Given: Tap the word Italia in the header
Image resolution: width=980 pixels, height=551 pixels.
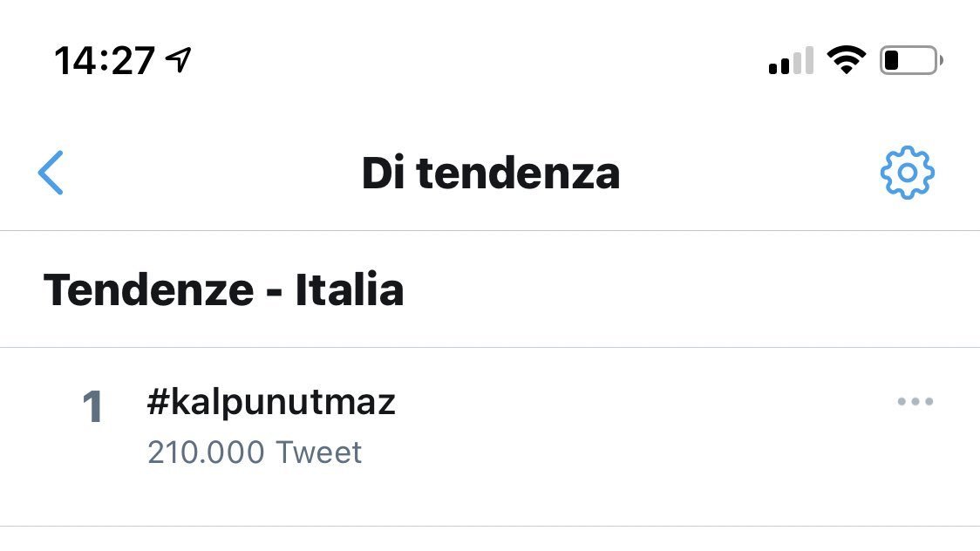Looking at the screenshot, I should (349, 289).
